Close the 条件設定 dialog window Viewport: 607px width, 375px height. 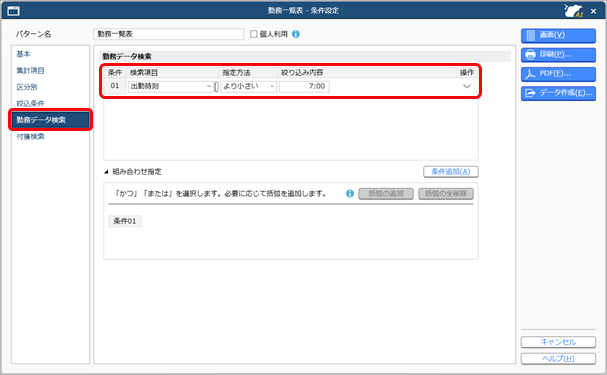pos(593,11)
